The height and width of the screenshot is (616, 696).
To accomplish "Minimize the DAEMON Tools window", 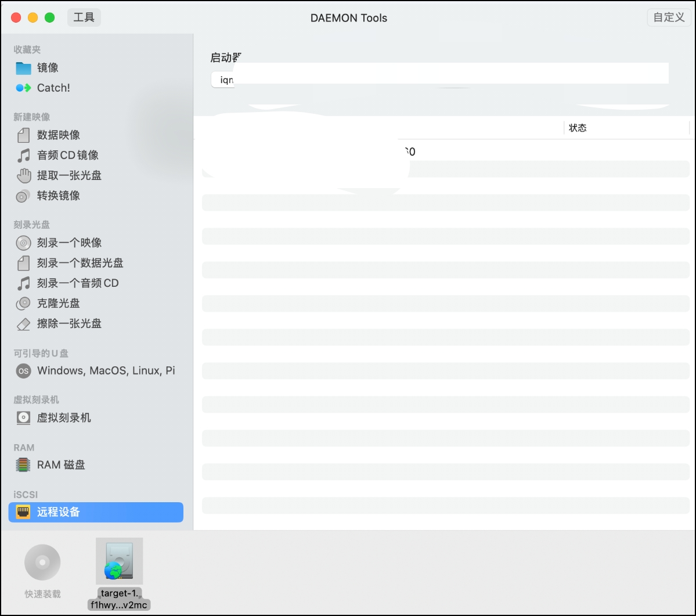I will [33, 17].
